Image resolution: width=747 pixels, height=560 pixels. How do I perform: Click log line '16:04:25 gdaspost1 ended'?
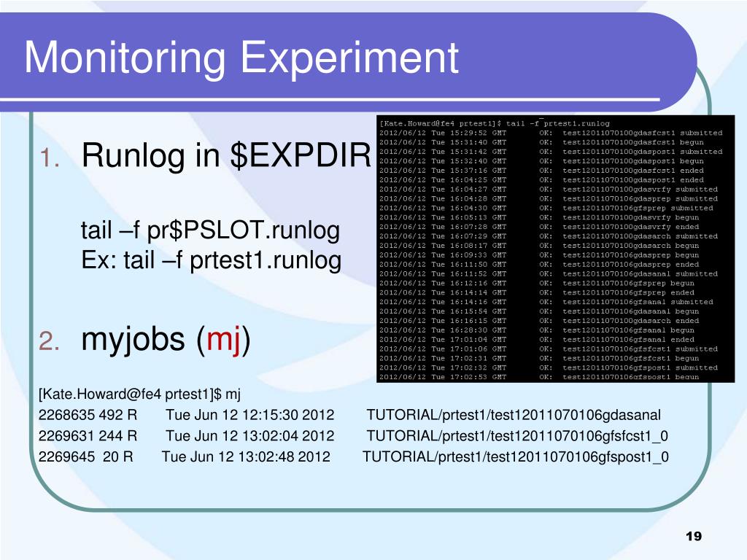click(x=541, y=180)
